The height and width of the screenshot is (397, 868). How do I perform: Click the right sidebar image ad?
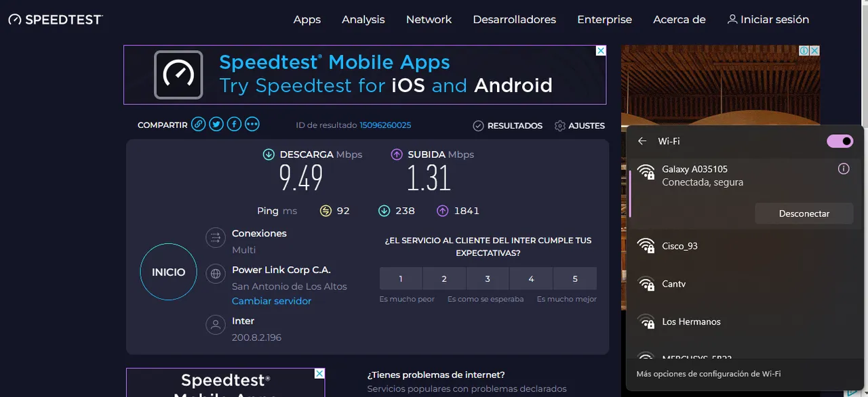pyautogui.click(x=720, y=85)
